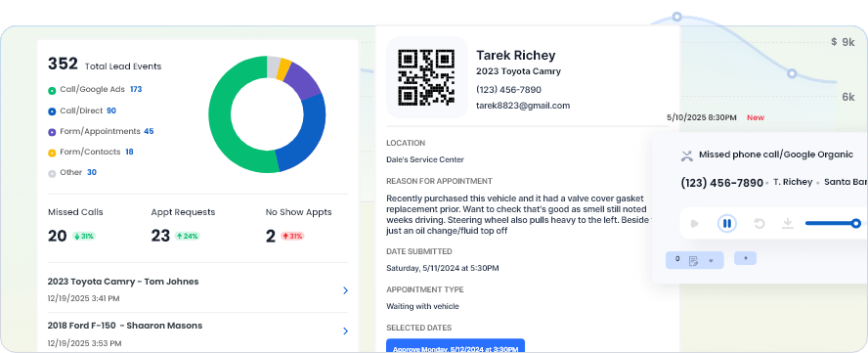Click Form/Contacts legend yellow dot

[52, 153]
